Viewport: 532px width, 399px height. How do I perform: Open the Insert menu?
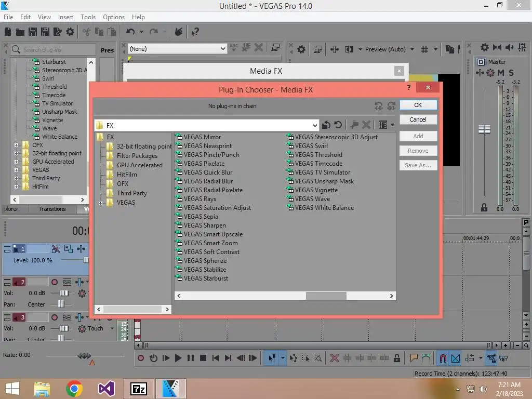[65, 17]
